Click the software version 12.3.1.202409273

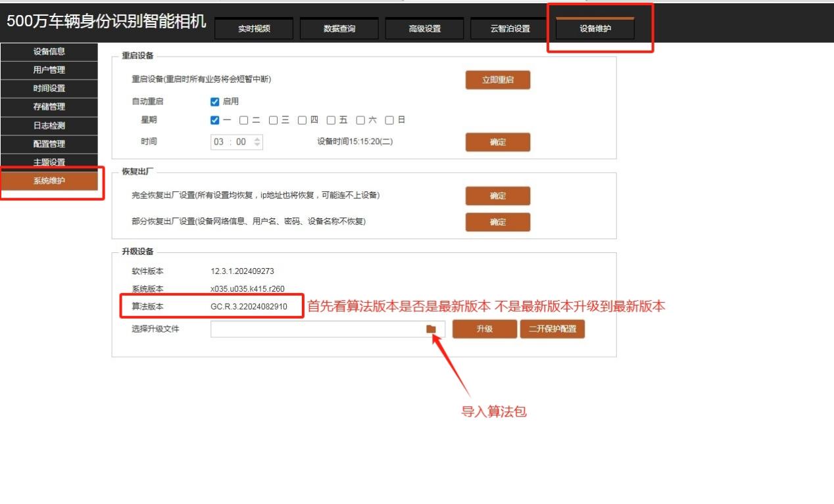(x=242, y=271)
